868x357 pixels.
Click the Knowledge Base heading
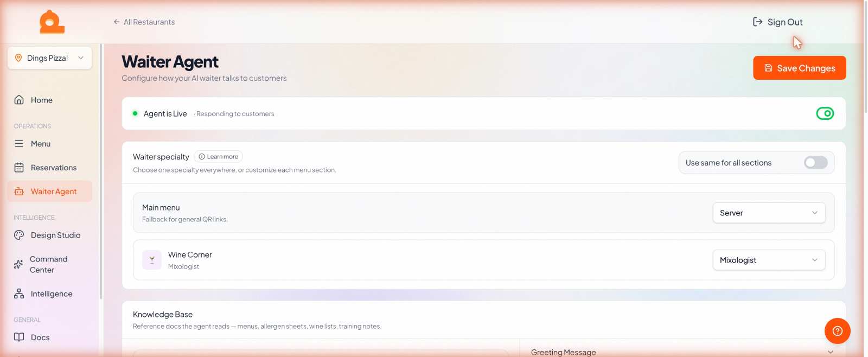(163, 314)
